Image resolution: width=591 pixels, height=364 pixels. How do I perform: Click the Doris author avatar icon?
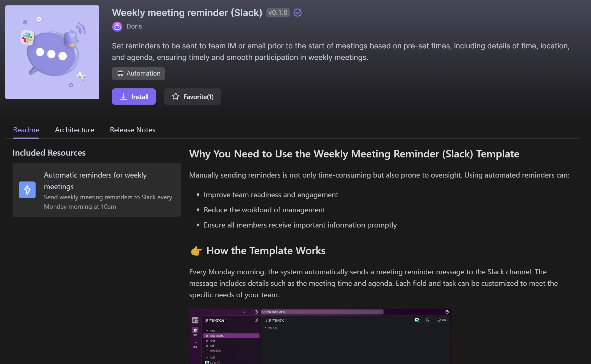[117, 26]
